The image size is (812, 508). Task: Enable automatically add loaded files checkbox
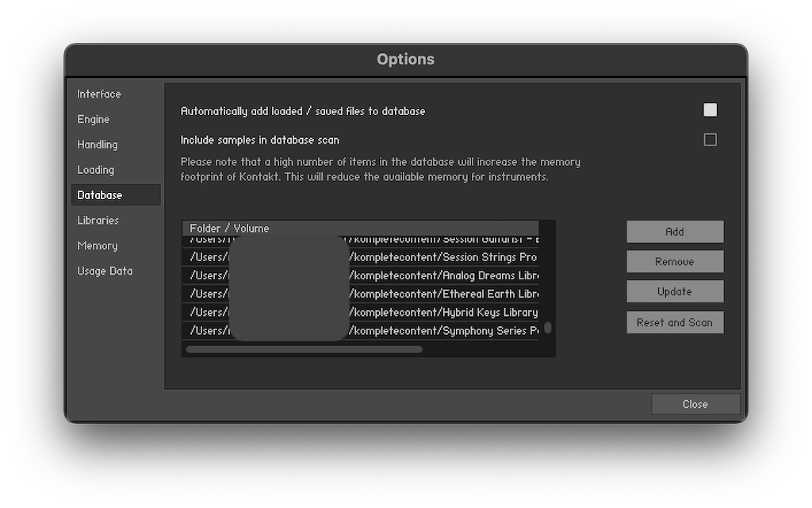(x=710, y=110)
